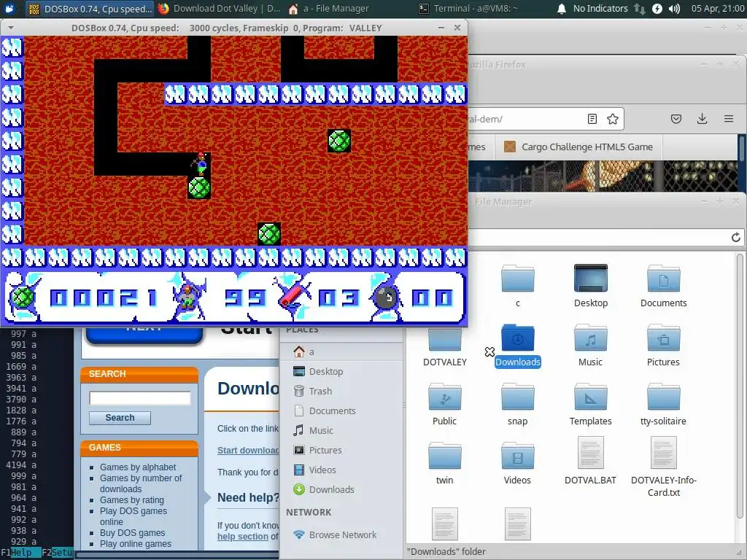Click the bomb icon in game status bar

[387, 298]
